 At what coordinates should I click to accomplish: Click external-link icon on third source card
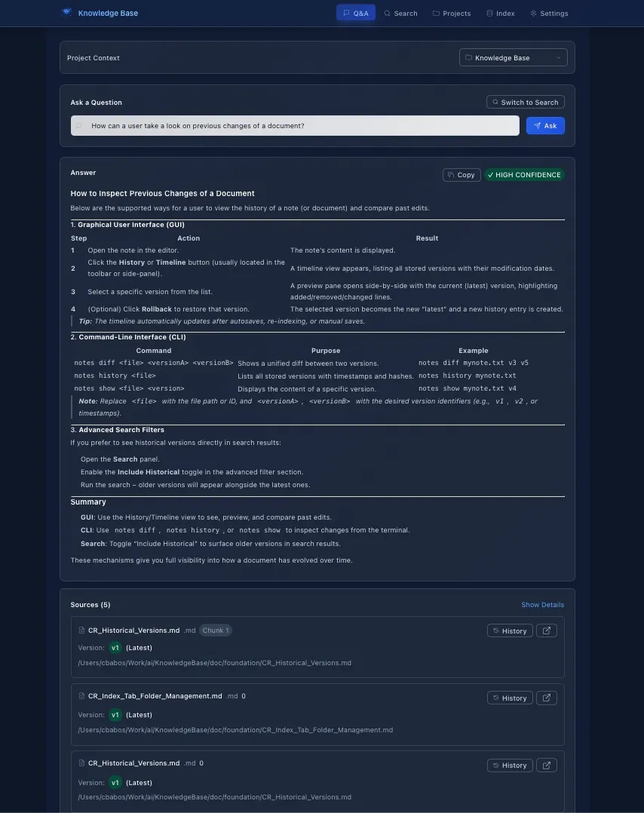[547, 765]
